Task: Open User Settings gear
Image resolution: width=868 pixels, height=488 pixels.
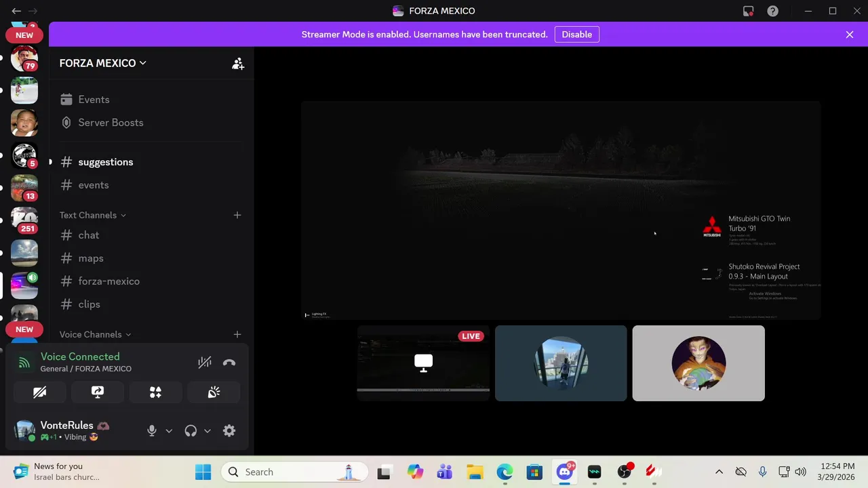Action: click(x=229, y=431)
